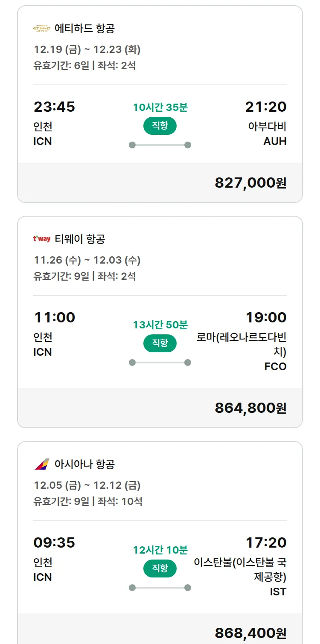Open the 에티하드 항공 airline name
The height and width of the screenshot is (644, 320).
[x=84, y=29]
